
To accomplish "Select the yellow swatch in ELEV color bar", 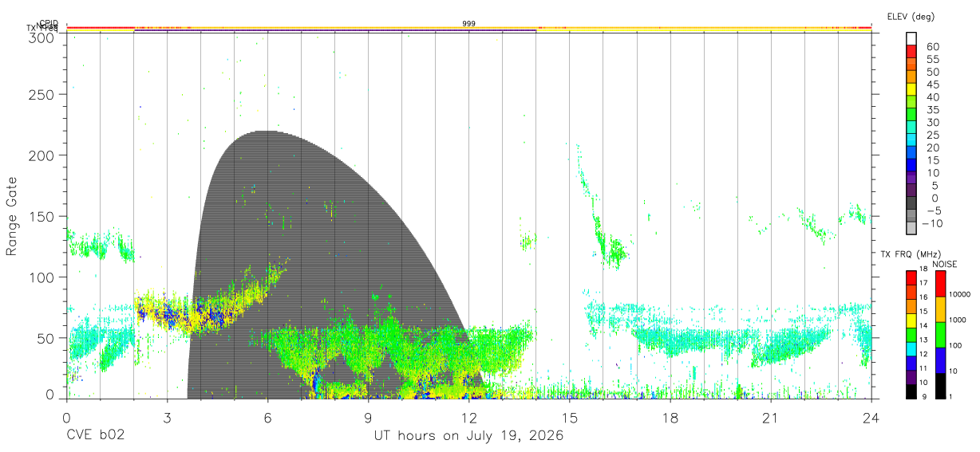I will click(x=911, y=88).
